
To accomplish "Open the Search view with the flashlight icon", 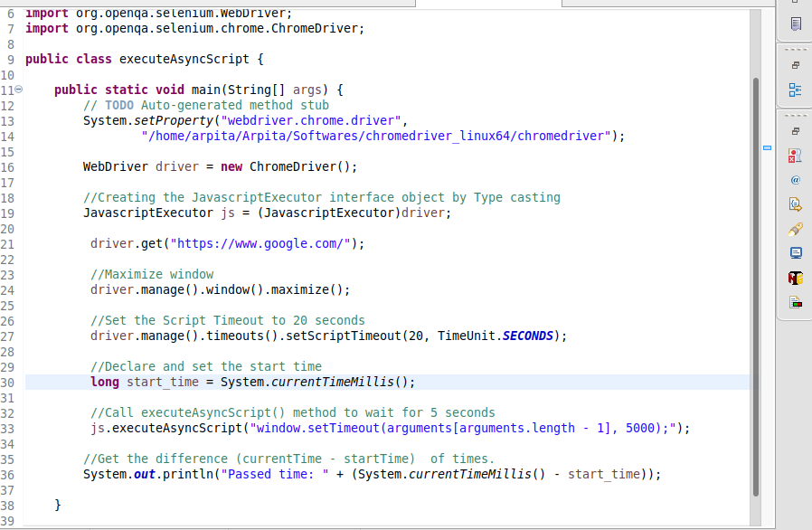I will coord(795,229).
